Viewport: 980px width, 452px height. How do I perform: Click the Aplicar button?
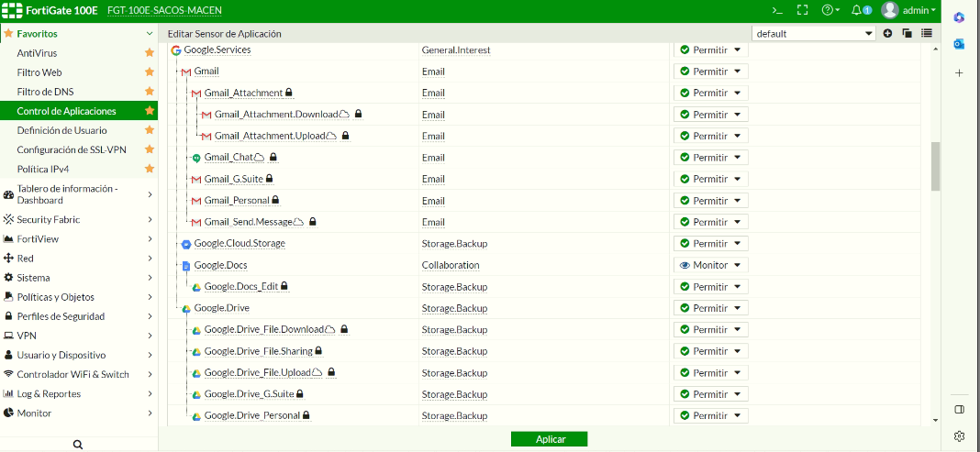[x=550, y=439]
